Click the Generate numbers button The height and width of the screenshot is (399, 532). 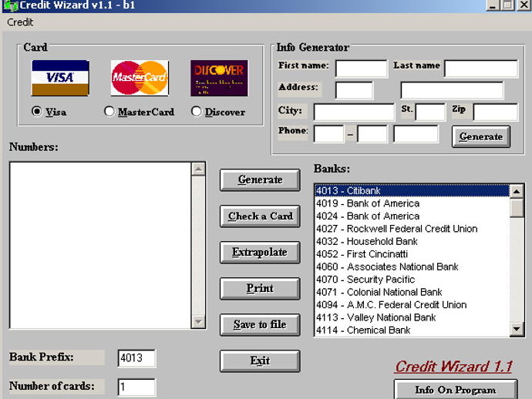(x=260, y=179)
